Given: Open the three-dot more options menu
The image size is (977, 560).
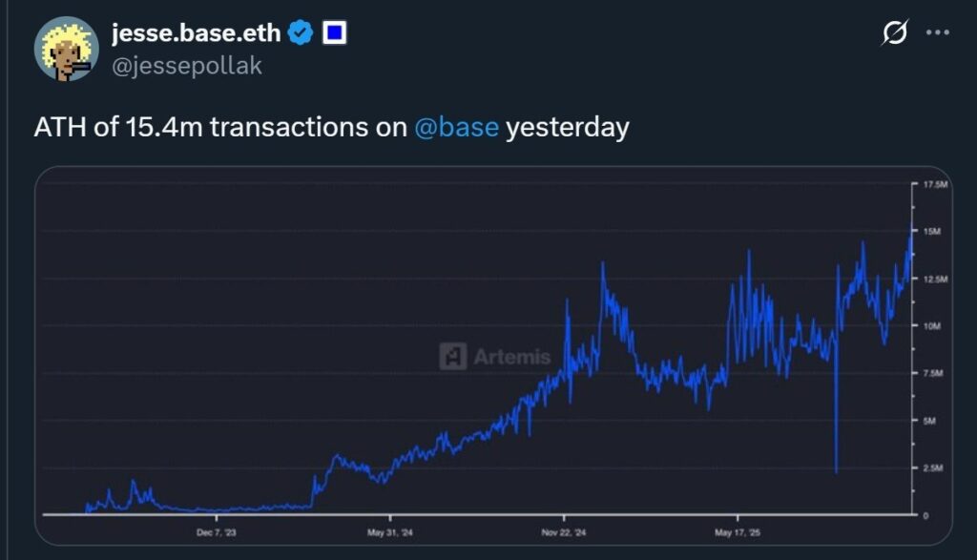Looking at the screenshot, I should [x=938, y=33].
